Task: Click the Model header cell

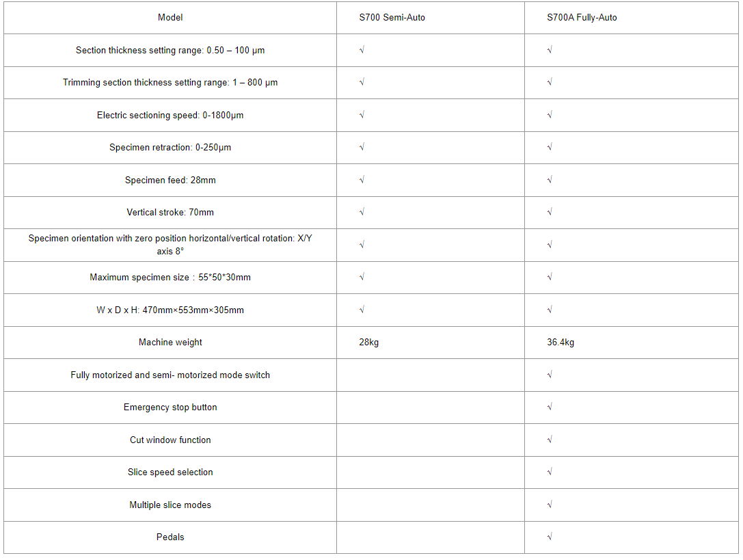Action: (170, 18)
